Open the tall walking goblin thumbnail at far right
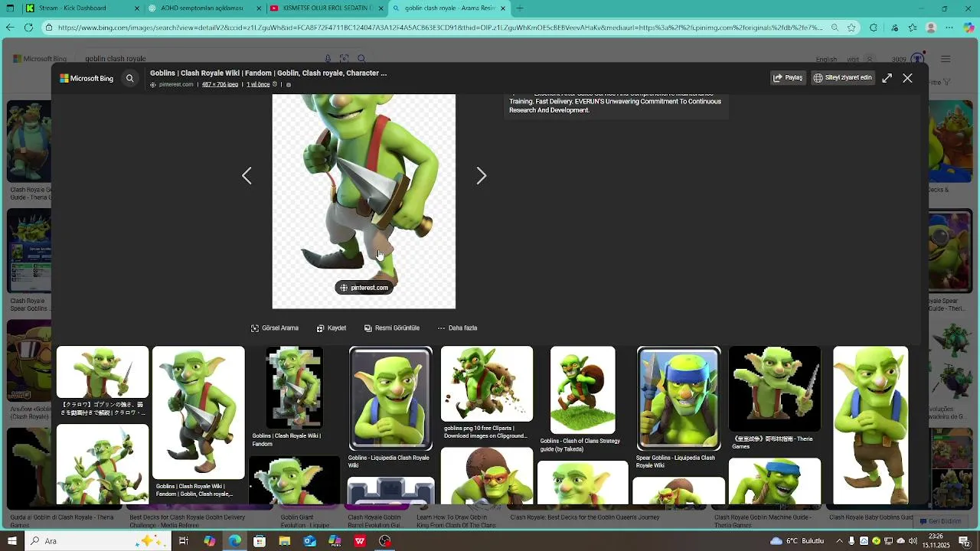980x551 pixels. click(871, 425)
